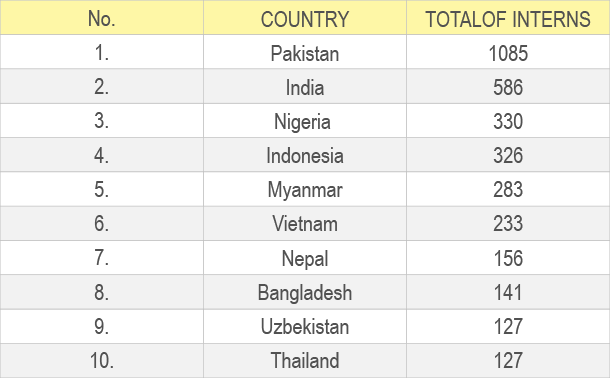Select the Nepal cell
Image resolution: width=610 pixels, height=378 pixels.
tap(305, 258)
